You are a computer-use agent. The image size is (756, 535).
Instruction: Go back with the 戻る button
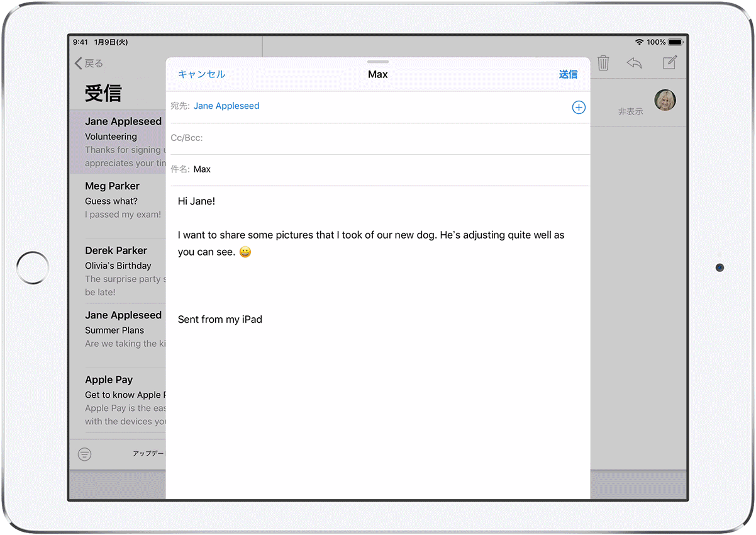(x=89, y=63)
